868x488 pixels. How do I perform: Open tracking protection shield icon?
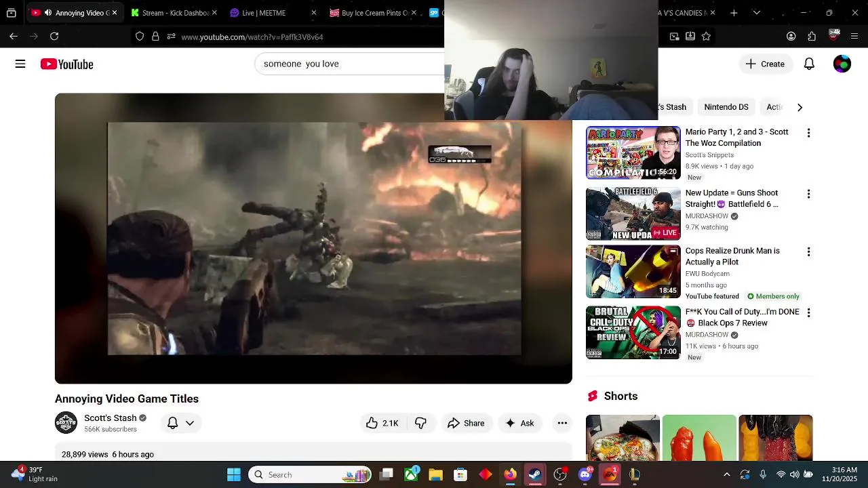coord(140,37)
